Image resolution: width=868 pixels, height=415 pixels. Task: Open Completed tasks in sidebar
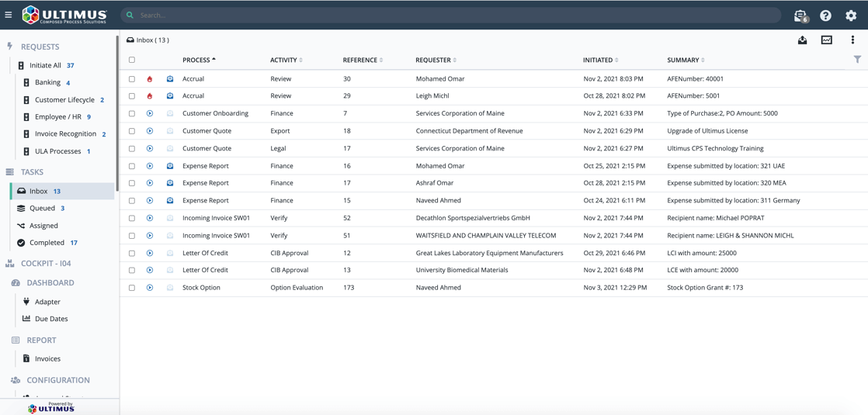47,243
